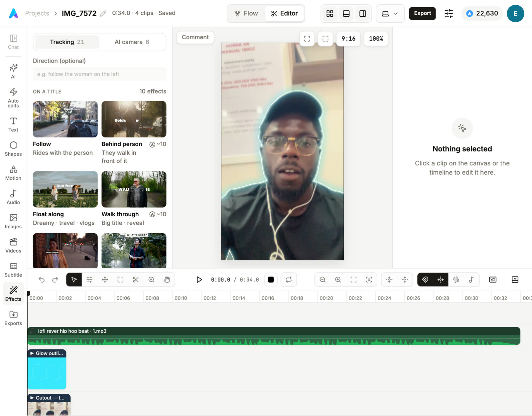Viewport: 532px width, 416px height.
Task: Switch to the AI camera tab
Action: [132, 42]
